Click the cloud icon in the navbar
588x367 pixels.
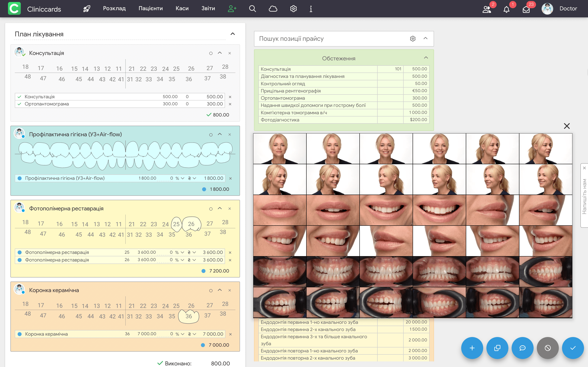click(x=273, y=9)
